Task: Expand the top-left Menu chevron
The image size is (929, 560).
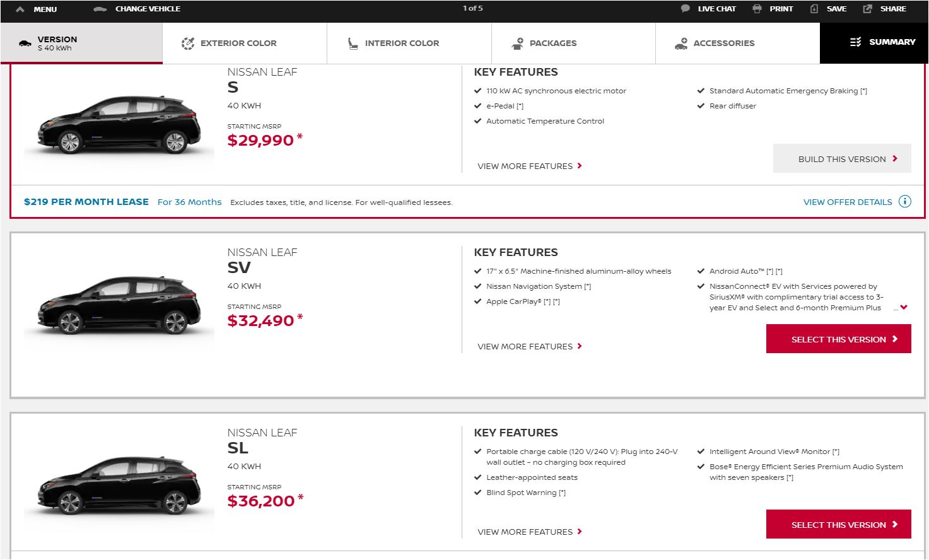Action: [x=20, y=9]
